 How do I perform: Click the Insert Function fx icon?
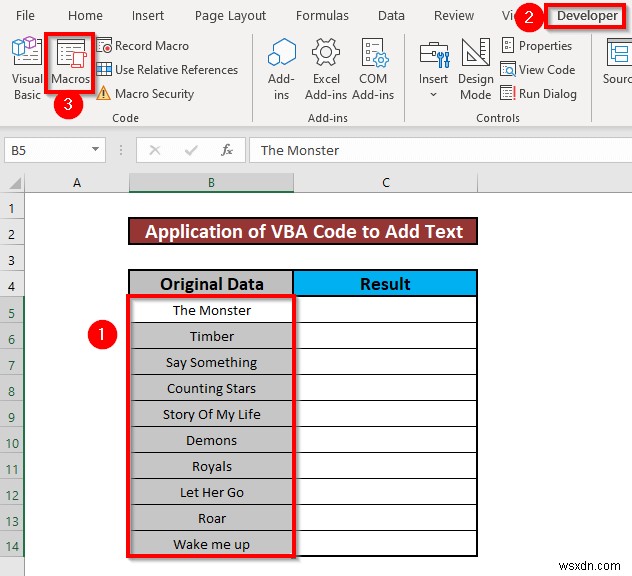(227, 150)
